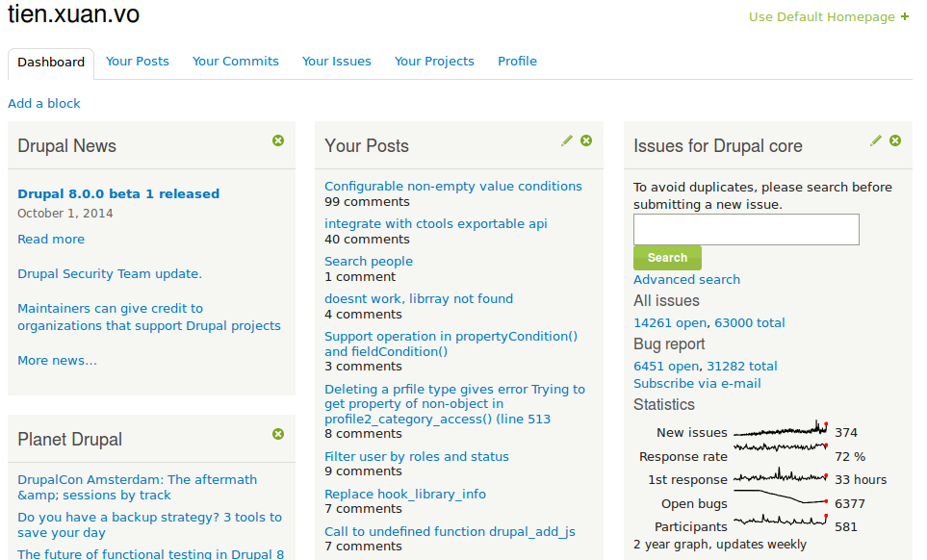
Task: Open Drupal Security Team update link
Action: click(x=110, y=274)
